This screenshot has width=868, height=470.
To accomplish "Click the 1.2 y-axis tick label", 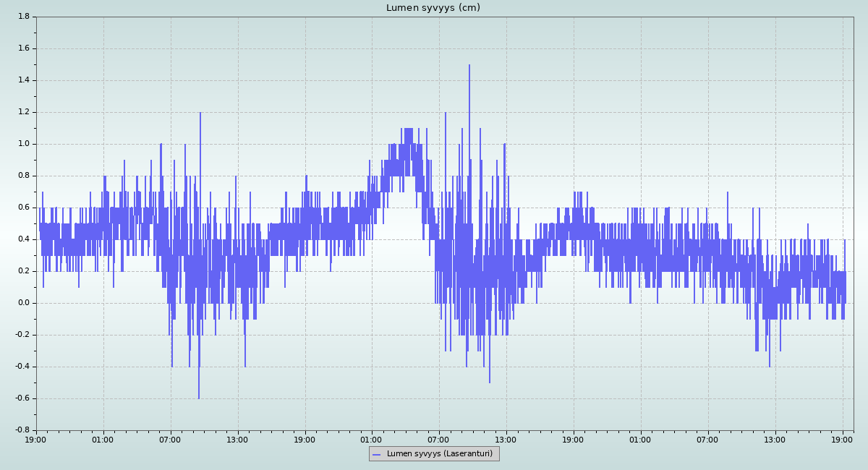I will 23,112.
